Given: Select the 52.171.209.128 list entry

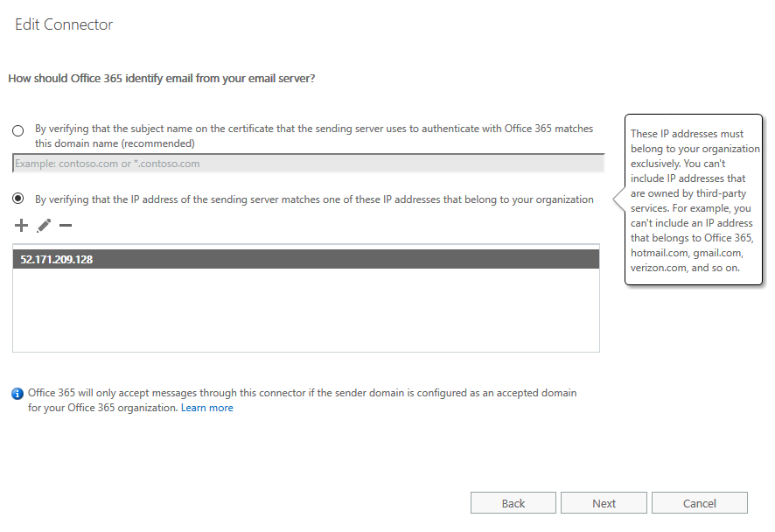Looking at the screenshot, I should 306,260.
